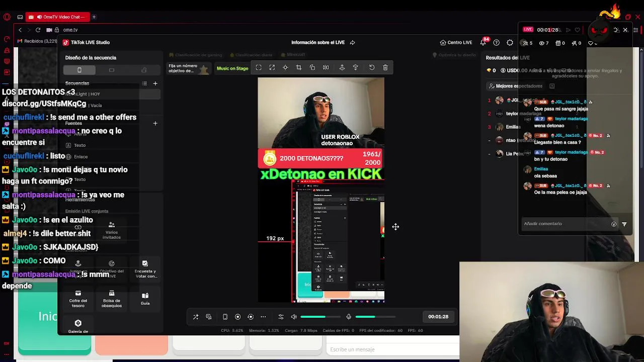Screen dimensions: 644x362
Task: Open a new browser tab with the plus
Action: point(94,17)
